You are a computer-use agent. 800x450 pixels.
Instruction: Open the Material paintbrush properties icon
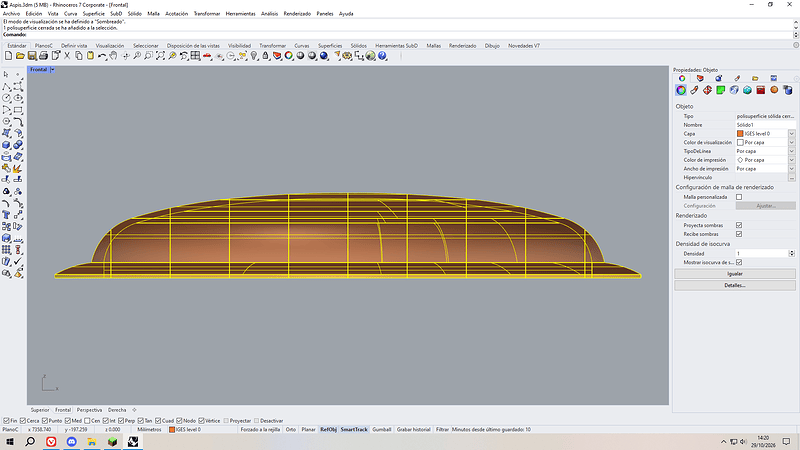[694, 90]
